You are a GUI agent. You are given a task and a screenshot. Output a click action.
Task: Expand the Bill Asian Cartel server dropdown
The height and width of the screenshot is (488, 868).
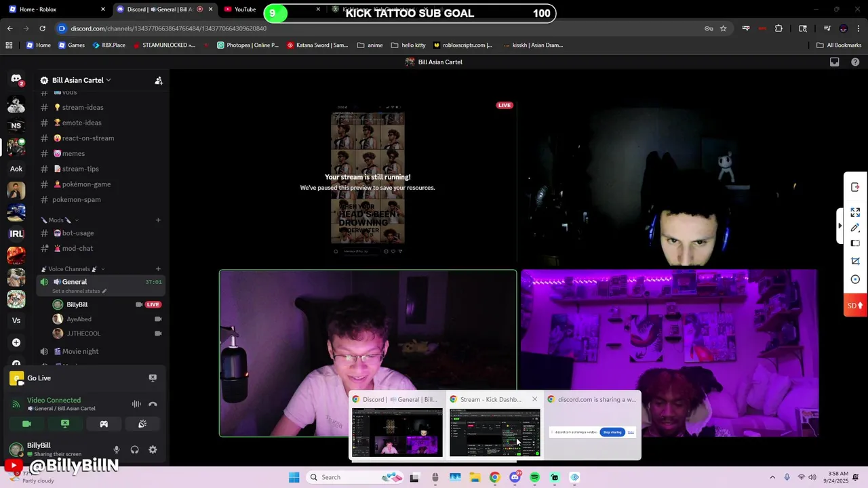click(108, 80)
